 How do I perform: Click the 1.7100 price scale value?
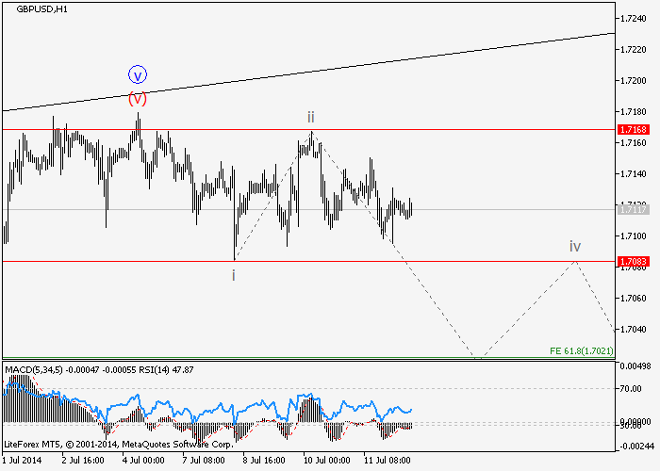click(633, 236)
